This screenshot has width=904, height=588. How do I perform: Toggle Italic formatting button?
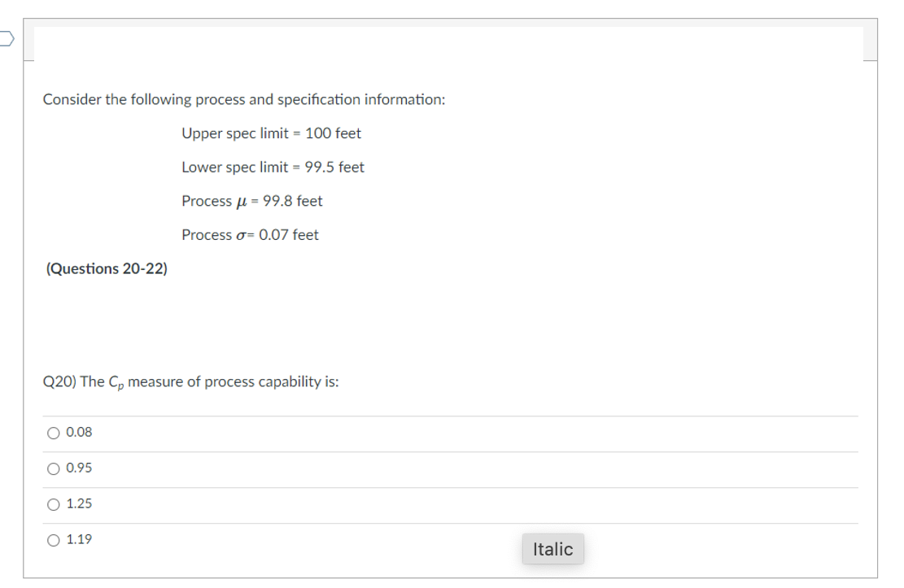(552, 549)
